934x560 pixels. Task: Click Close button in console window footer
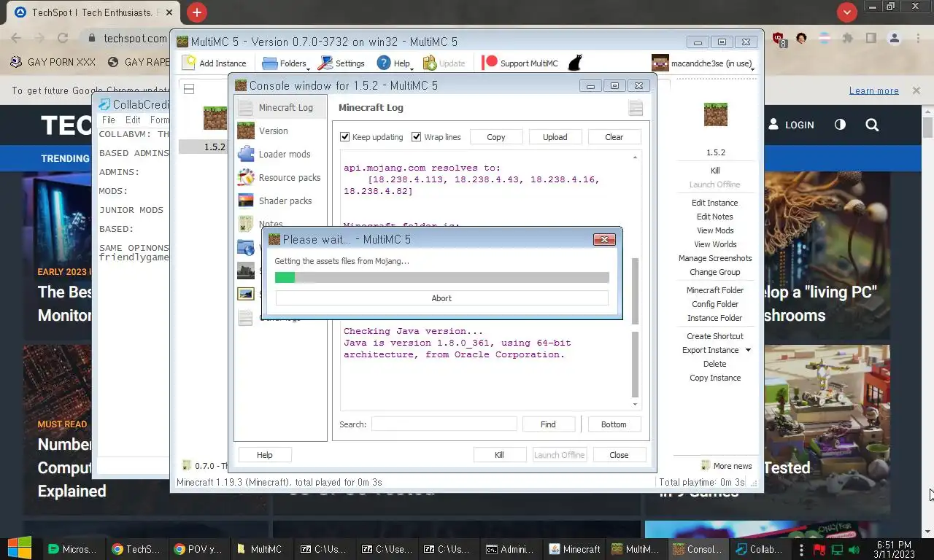tap(619, 454)
